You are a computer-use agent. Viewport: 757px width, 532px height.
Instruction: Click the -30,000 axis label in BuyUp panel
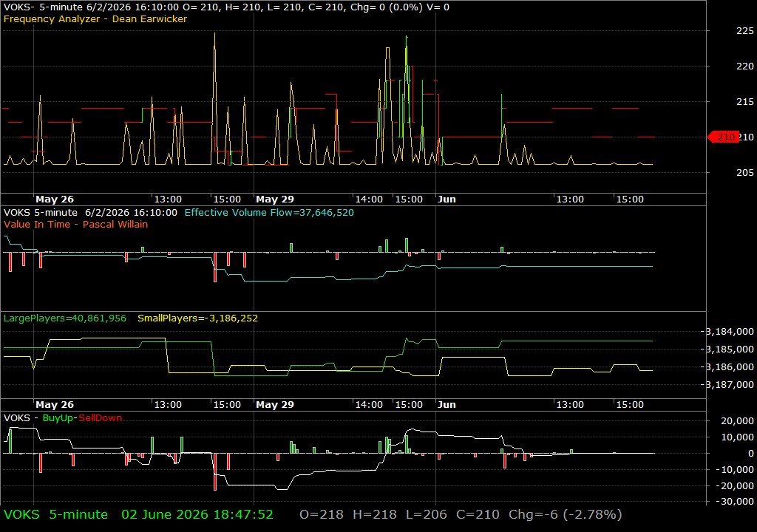(x=736, y=502)
